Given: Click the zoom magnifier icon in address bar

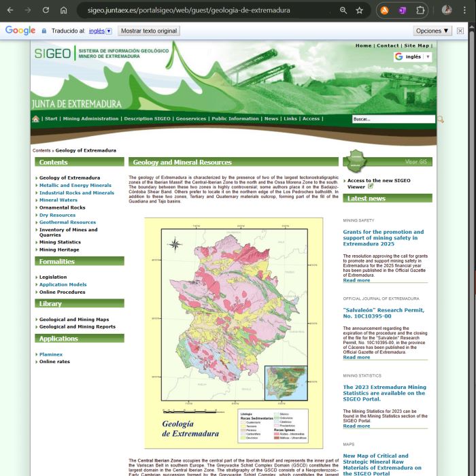Looking at the screenshot, I should (x=343, y=10).
